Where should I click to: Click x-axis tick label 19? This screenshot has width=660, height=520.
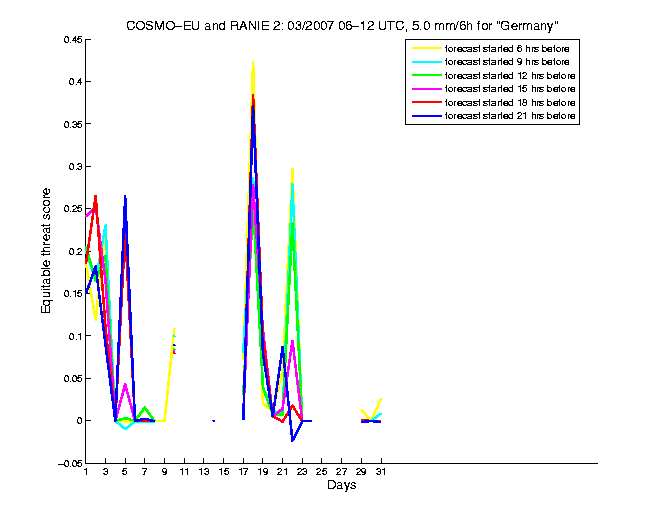tap(263, 472)
